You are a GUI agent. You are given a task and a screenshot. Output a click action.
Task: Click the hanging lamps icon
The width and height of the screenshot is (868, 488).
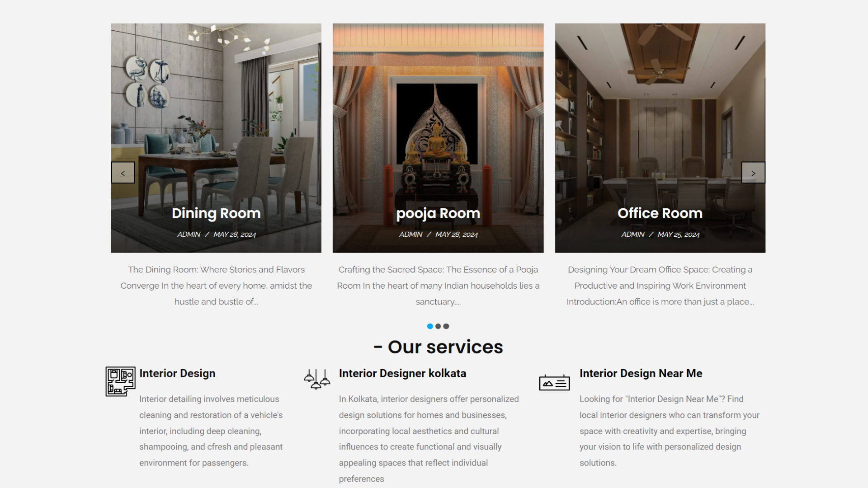click(x=317, y=380)
